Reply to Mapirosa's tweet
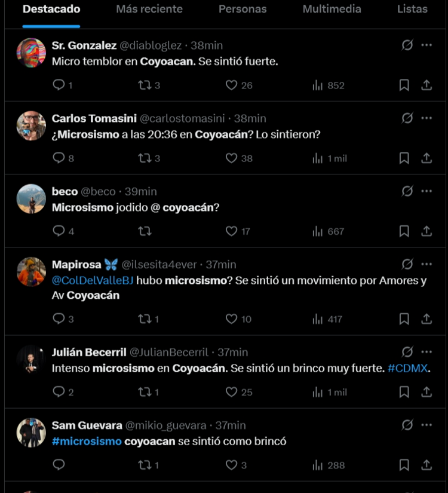The image size is (448, 493). click(59, 319)
